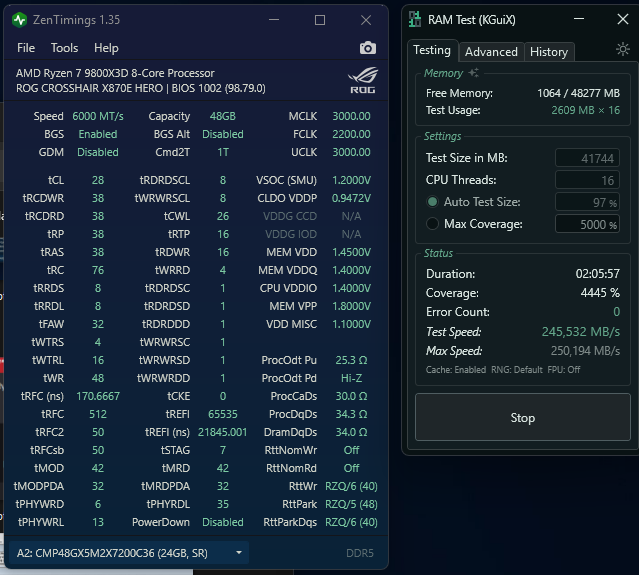
Task: Click the AMD Ryzen 7 9800X3D processor name
Action: pos(115,73)
